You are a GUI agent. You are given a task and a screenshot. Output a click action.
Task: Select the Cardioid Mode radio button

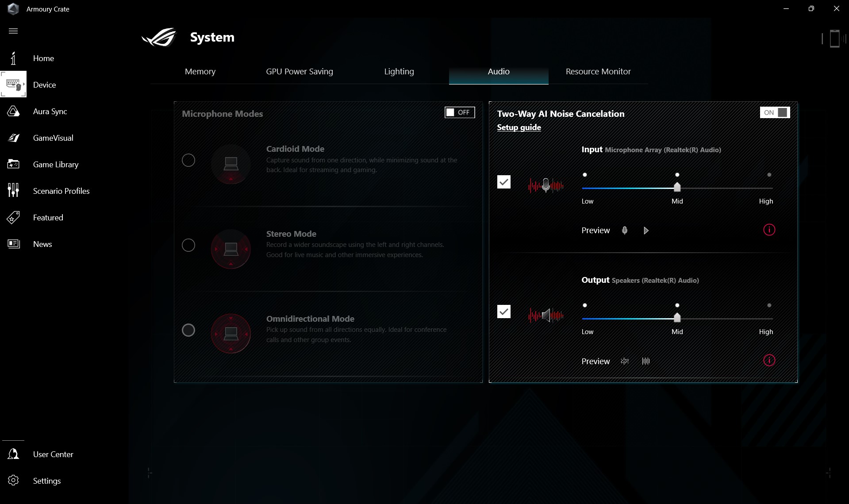[x=188, y=160]
